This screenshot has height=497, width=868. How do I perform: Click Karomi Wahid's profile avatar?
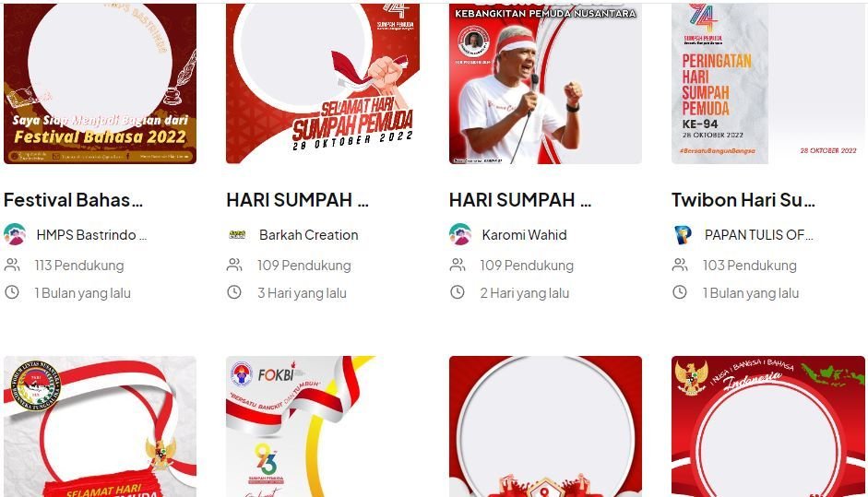(460, 234)
